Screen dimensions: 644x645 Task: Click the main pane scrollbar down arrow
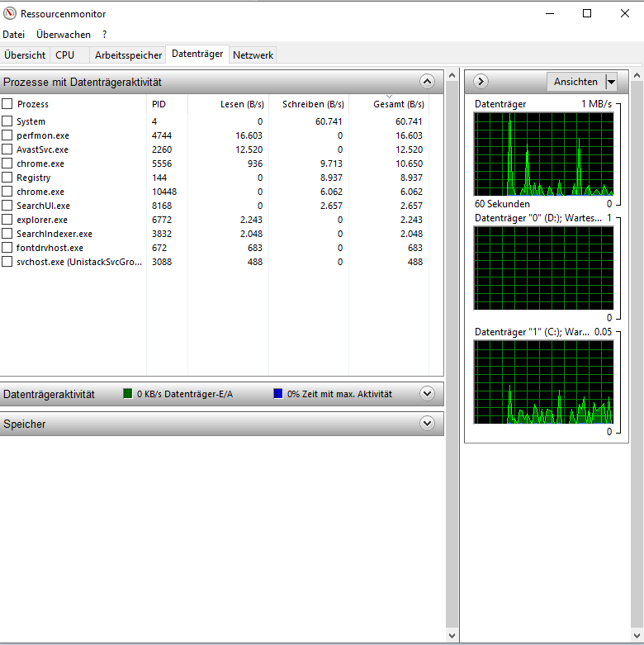click(452, 636)
